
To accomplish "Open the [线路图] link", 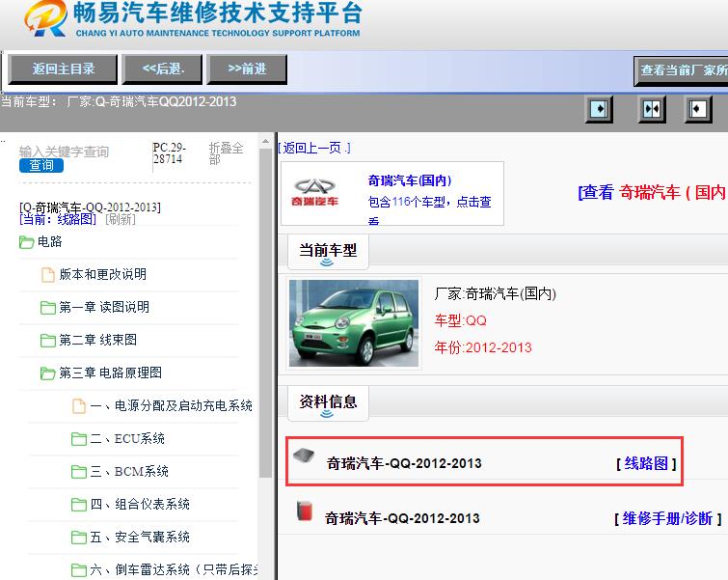I will 646,463.
